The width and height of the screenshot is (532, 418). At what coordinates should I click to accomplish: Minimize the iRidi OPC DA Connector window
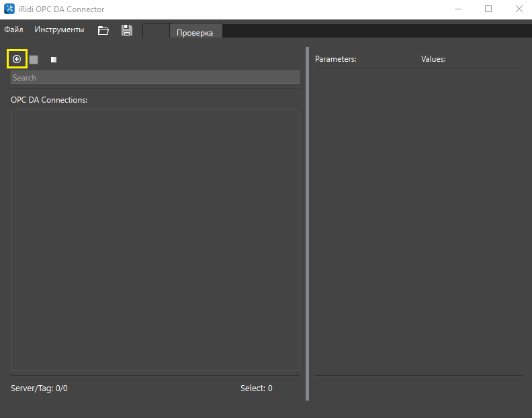click(458, 9)
